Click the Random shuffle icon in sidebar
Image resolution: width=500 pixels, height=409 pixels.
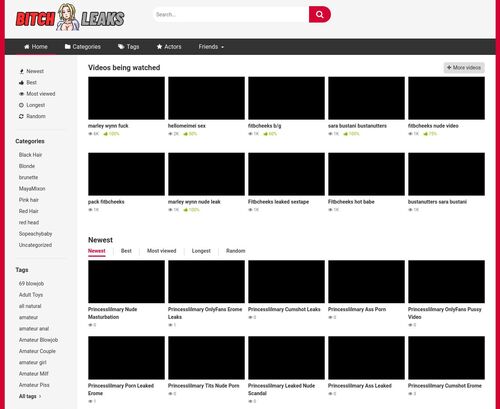click(x=32, y=116)
